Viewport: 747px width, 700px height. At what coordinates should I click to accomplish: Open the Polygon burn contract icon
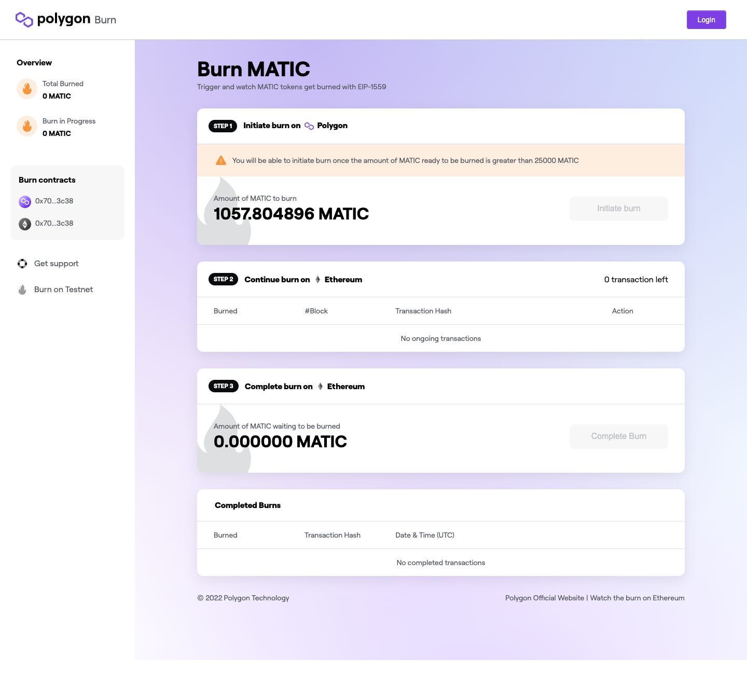25,201
